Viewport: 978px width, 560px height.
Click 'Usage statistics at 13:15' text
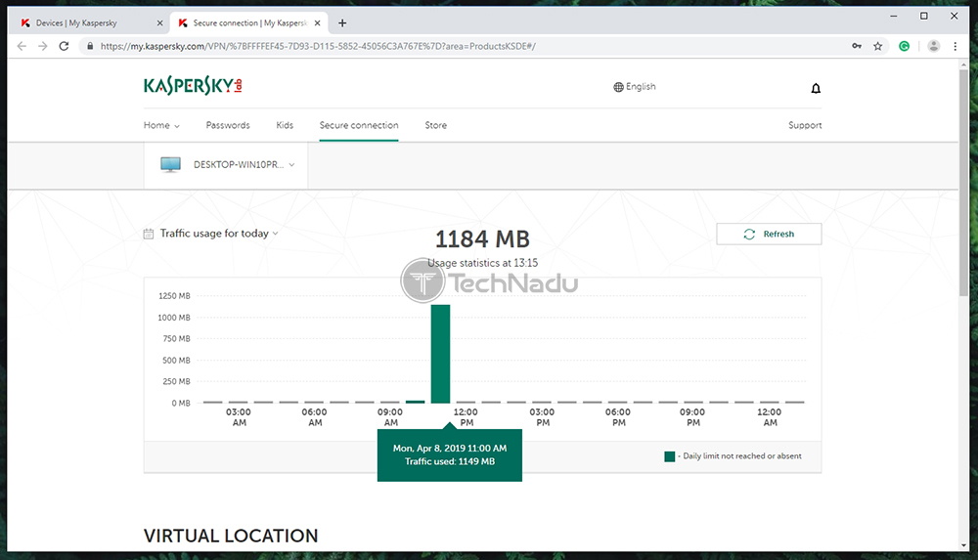point(483,263)
